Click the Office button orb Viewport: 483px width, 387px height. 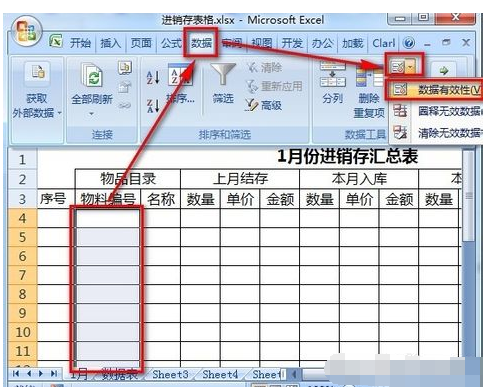point(27,31)
